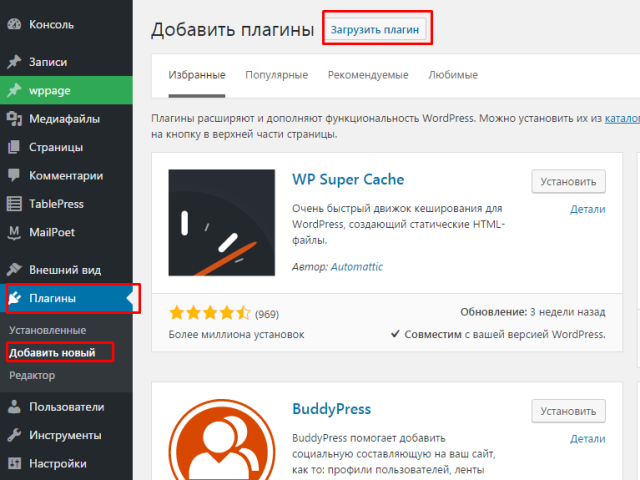Screen dimensions: 640x480
Task: Choose Добавить новый submenu item
Action: click(x=52, y=353)
